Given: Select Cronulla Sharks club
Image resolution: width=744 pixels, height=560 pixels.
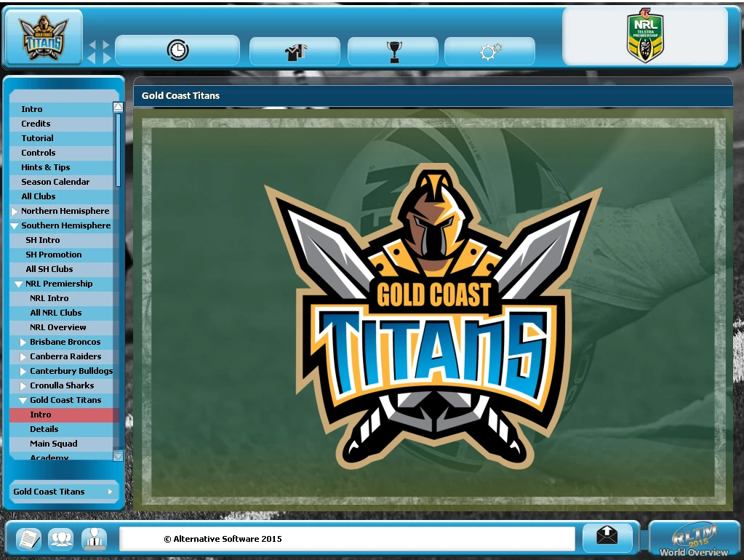Looking at the screenshot, I should click(x=62, y=385).
